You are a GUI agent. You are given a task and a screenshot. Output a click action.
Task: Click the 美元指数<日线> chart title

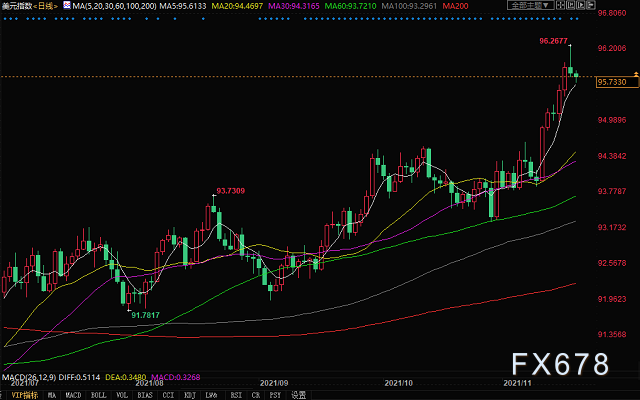[x=30, y=6]
